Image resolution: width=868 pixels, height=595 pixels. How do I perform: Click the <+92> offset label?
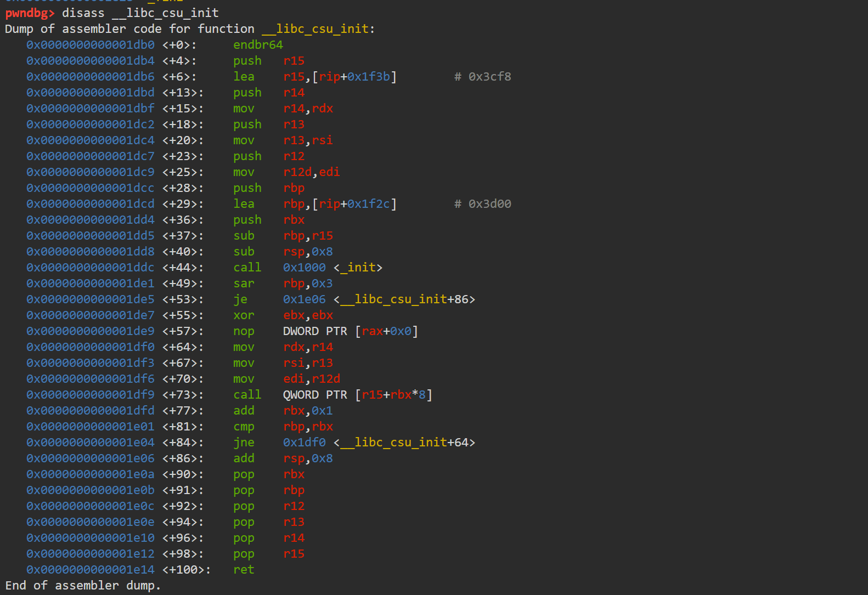(183, 506)
